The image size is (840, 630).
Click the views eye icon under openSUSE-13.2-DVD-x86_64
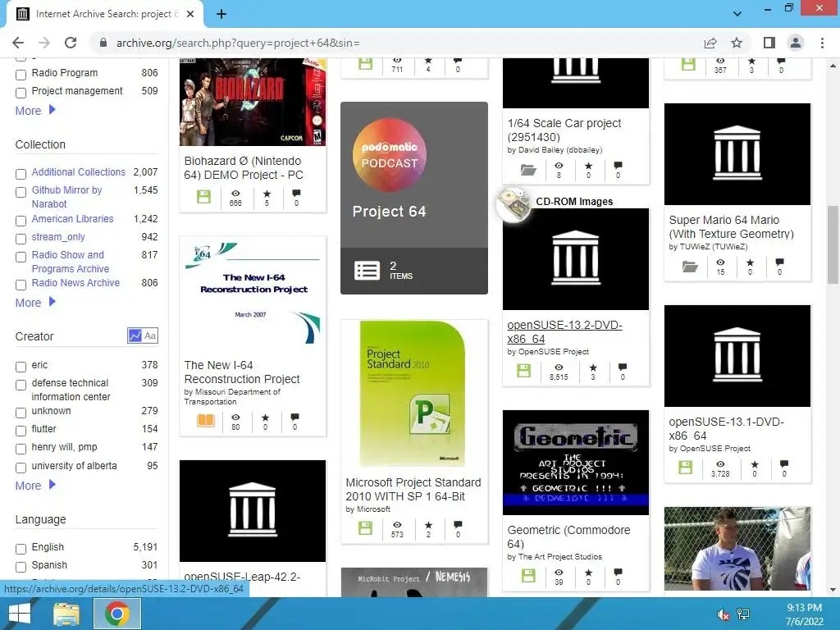559,367
